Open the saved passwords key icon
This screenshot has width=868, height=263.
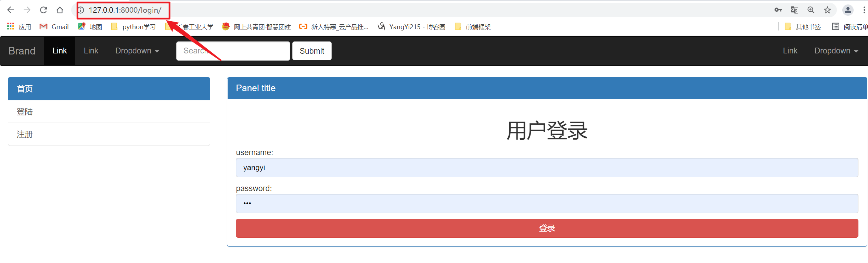[778, 10]
